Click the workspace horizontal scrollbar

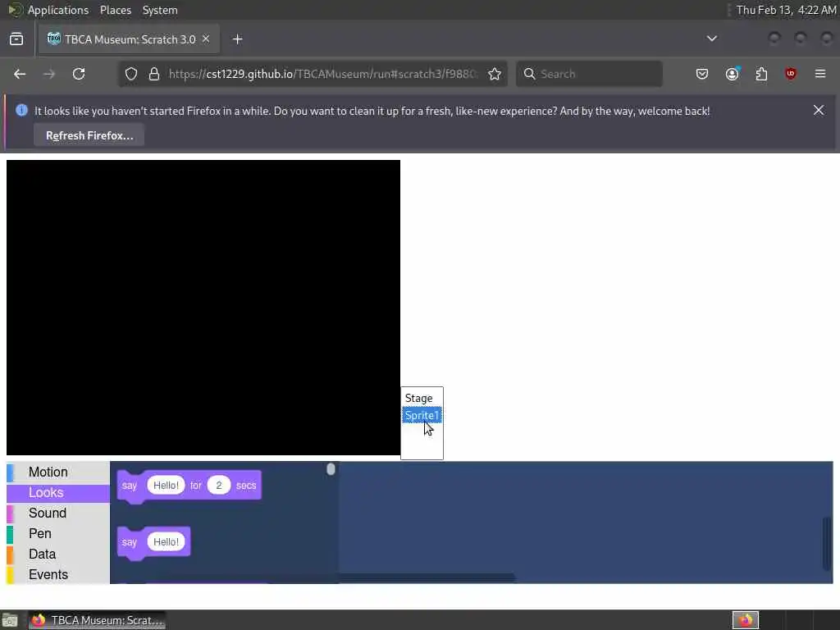pos(427,577)
